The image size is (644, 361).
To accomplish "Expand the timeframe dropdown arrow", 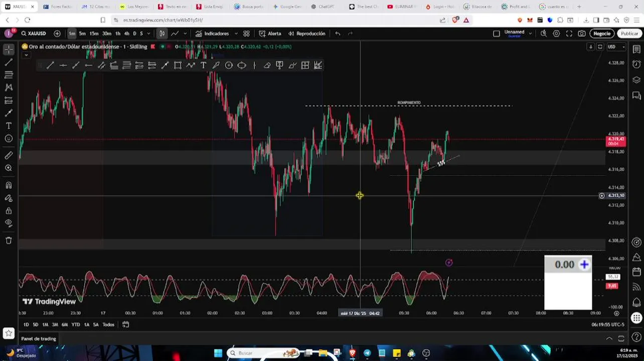I will [148, 34].
